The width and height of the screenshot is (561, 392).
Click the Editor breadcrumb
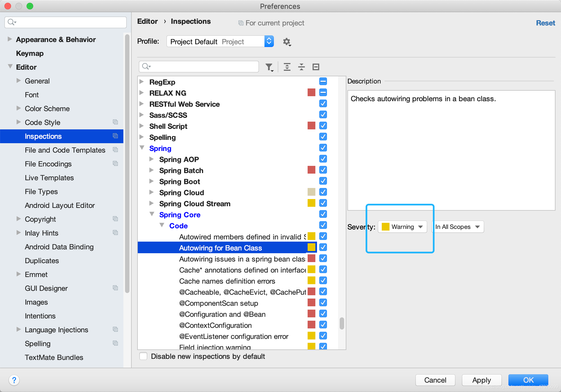pos(147,22)
